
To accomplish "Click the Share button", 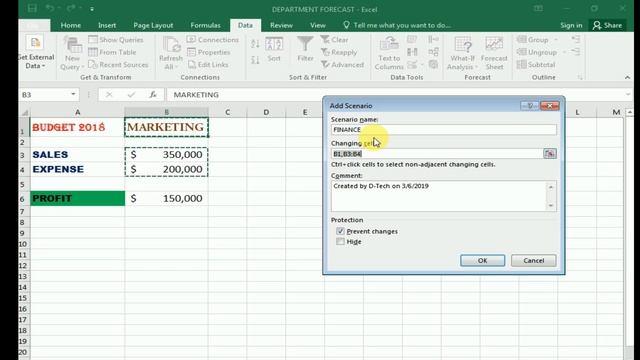I will pos(607,25).
